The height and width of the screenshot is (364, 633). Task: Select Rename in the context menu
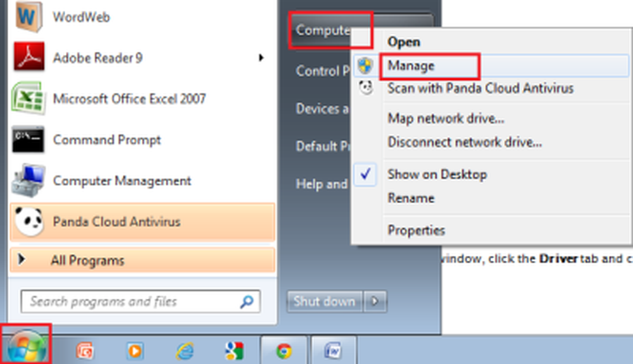click(x=411, y=198)
